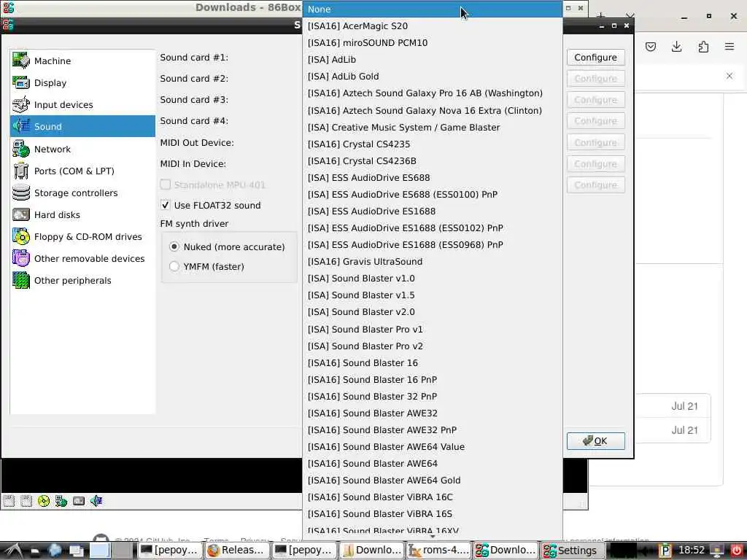This screenshot has height=560, width=747.
Task: Click the network status bar icon
Action: pos(61,501)
